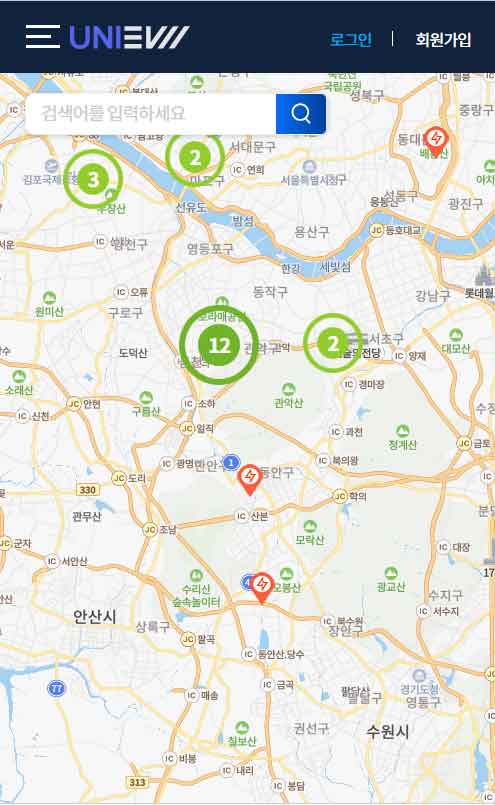Click the 광교산 mountain icon

(391, 572)
